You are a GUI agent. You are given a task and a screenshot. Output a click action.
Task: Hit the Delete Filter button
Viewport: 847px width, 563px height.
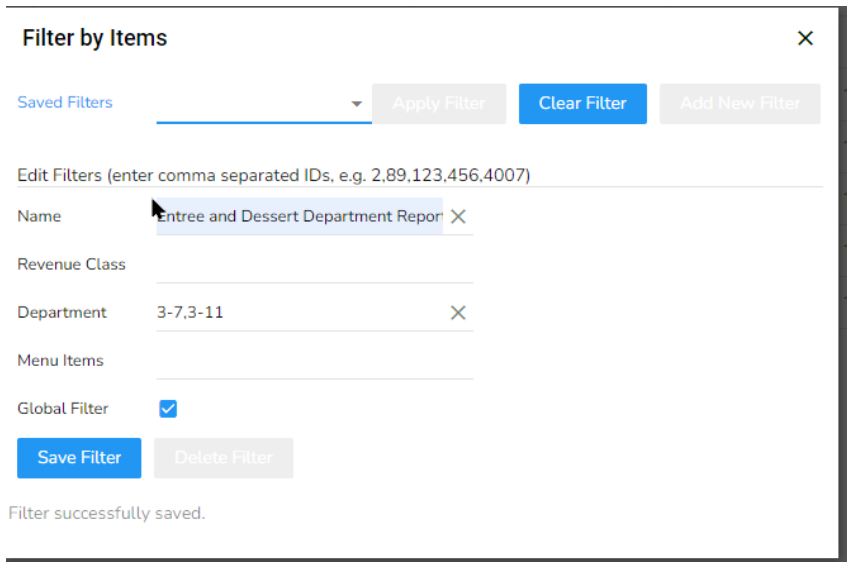(x=223, y=458)
